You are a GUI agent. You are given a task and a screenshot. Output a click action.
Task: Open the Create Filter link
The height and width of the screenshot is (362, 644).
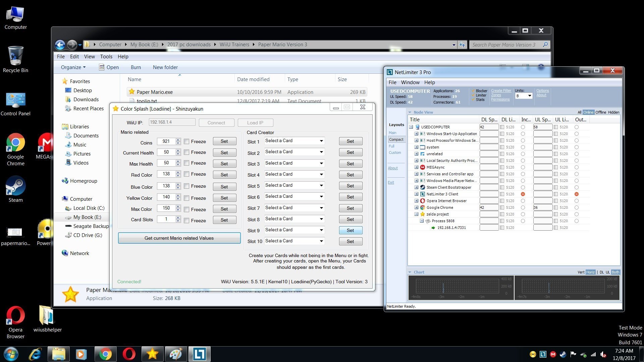click(x=501, y=90)
